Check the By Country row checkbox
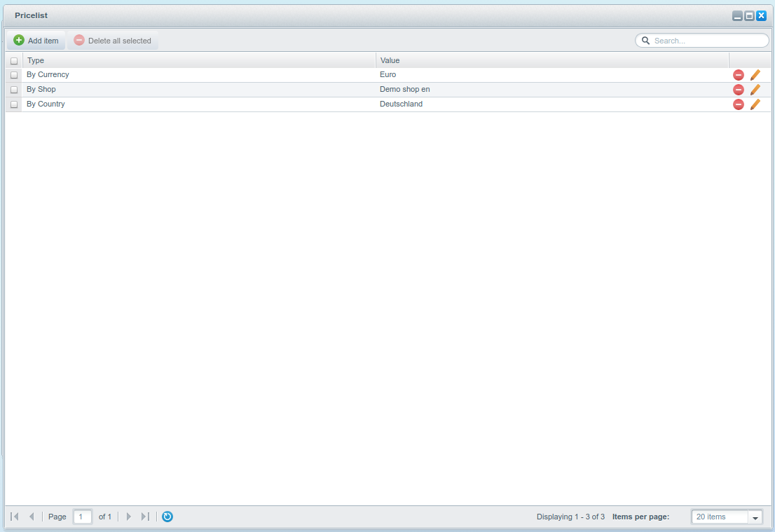 coord(14,104)
